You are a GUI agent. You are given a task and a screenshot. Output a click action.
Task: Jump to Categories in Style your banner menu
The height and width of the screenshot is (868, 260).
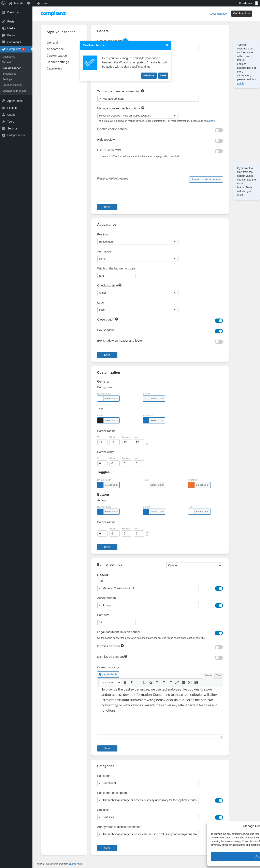54,68
